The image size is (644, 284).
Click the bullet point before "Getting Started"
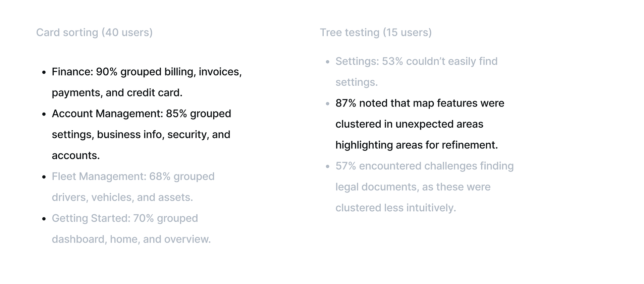coord(44,219)
